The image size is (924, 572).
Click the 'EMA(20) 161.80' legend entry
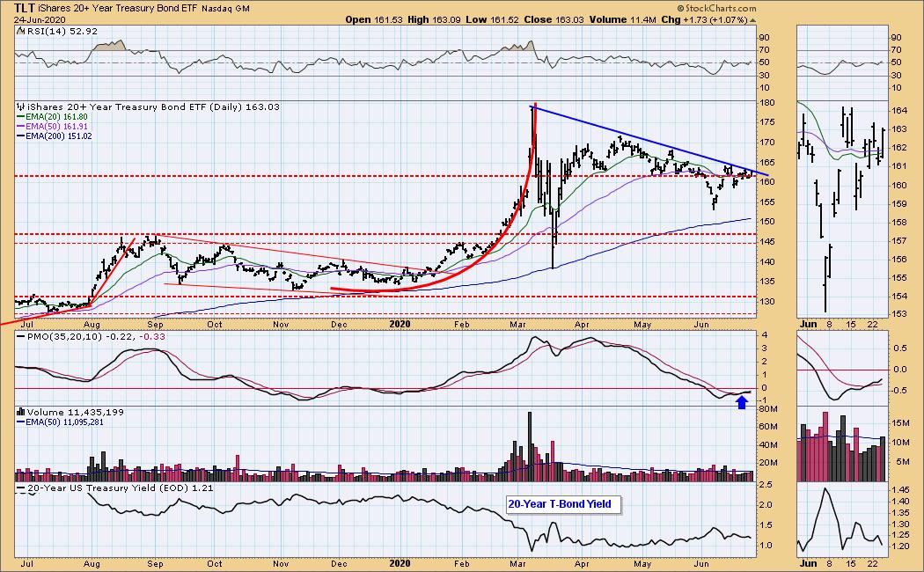52,117
